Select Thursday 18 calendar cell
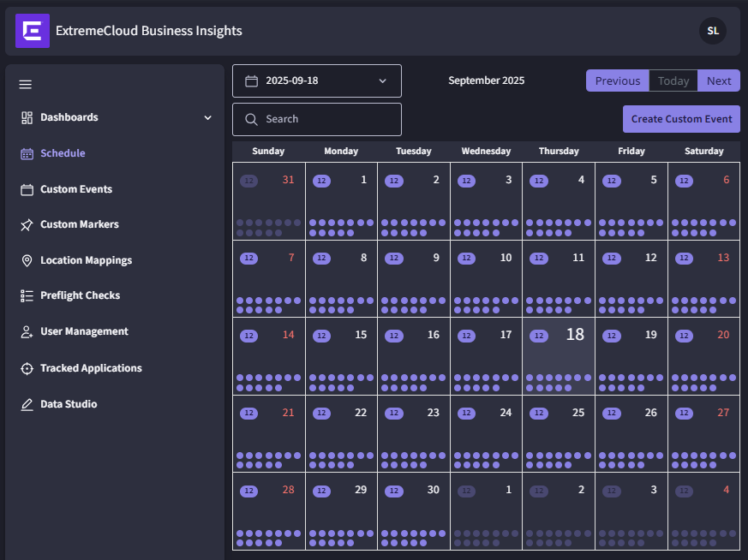 coord(558,356)
